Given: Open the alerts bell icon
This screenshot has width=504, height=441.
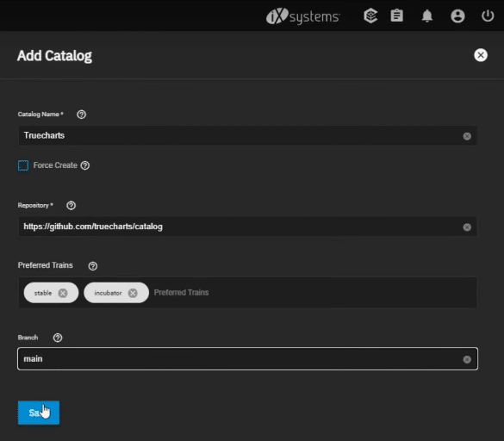Looking at the screenshot, I should click(x=426, y=16).
